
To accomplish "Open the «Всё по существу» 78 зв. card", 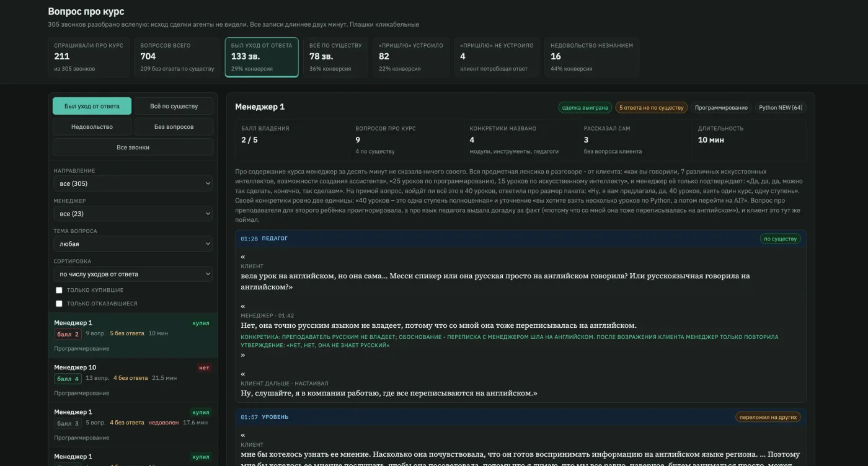I will tap(335, 57).
